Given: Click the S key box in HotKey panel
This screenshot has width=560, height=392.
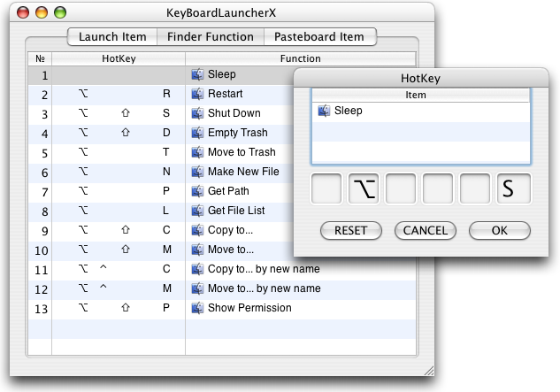Looking at the screenshot, I should 514,188.
